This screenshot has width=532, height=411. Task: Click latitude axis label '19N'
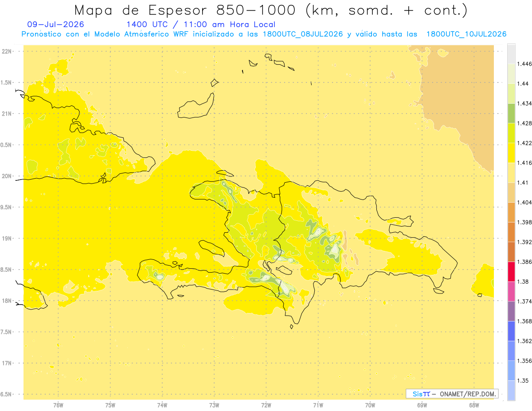tap(7, 238)
